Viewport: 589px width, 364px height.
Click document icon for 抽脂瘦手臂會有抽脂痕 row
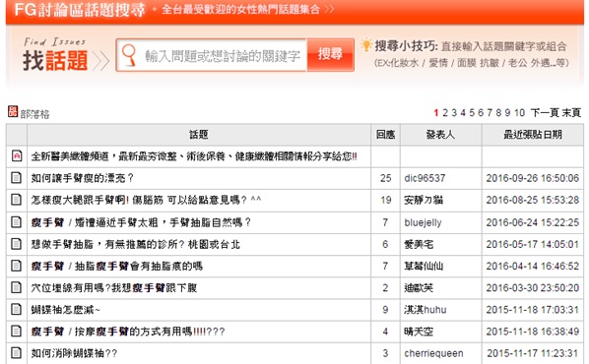(16, 266)
